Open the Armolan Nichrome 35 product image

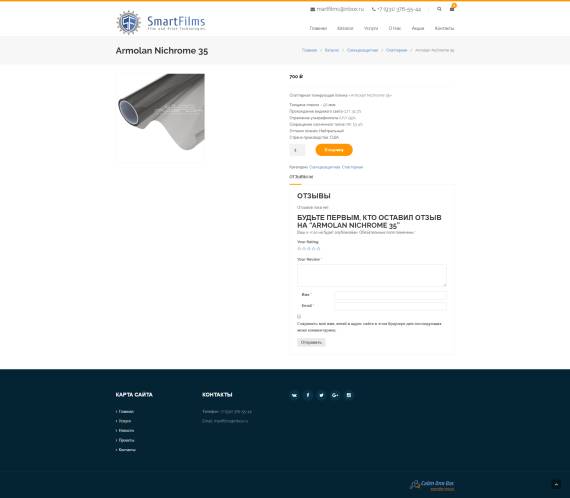[161, 117]
